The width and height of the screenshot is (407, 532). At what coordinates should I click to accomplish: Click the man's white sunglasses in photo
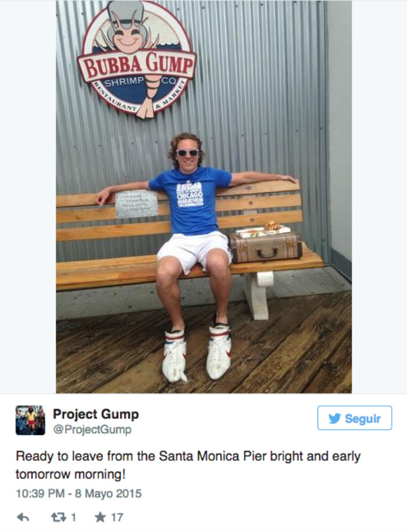click(x=187, y=153)
